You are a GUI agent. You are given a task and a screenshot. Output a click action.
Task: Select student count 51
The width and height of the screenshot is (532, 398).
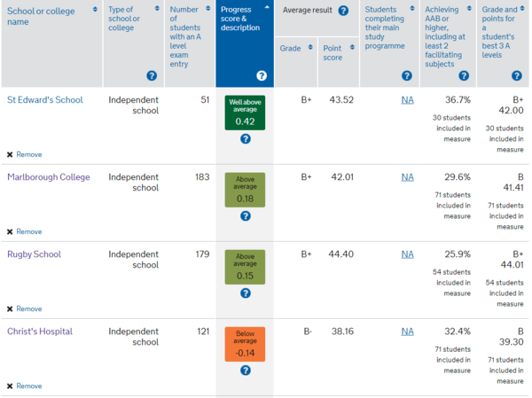pyautogui.click(x=205, y=100)
